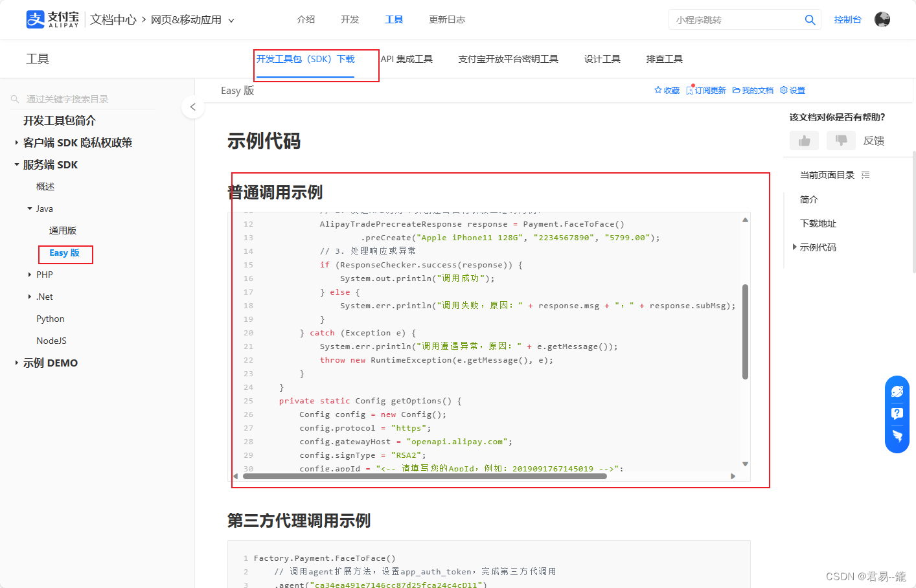This screenshot has width=916, height=588.
Task: Open 开发工具包简介 in sidebar
Action: click(x=60, y=120)
